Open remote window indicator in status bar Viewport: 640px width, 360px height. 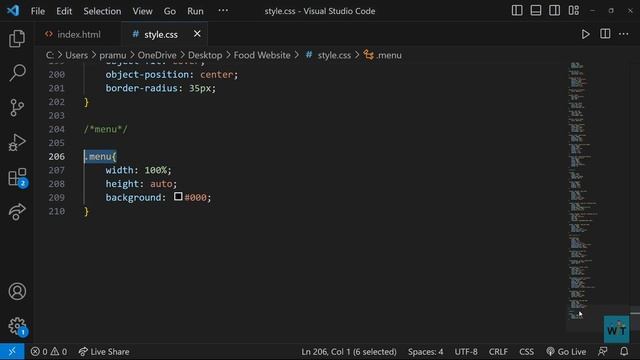pyautogui.click(x=12, y=351)
